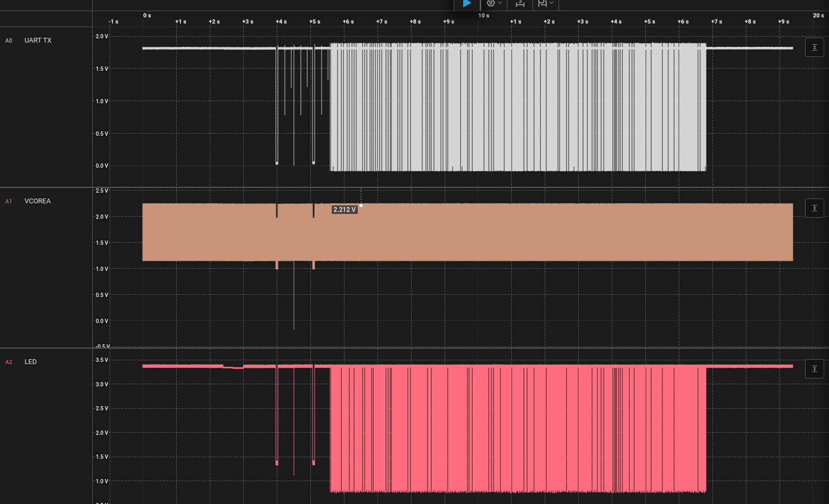This screenshot has width=829, height=504.
Task: Click the stepped waveform measurement tool icon
Action: [543, 4]
